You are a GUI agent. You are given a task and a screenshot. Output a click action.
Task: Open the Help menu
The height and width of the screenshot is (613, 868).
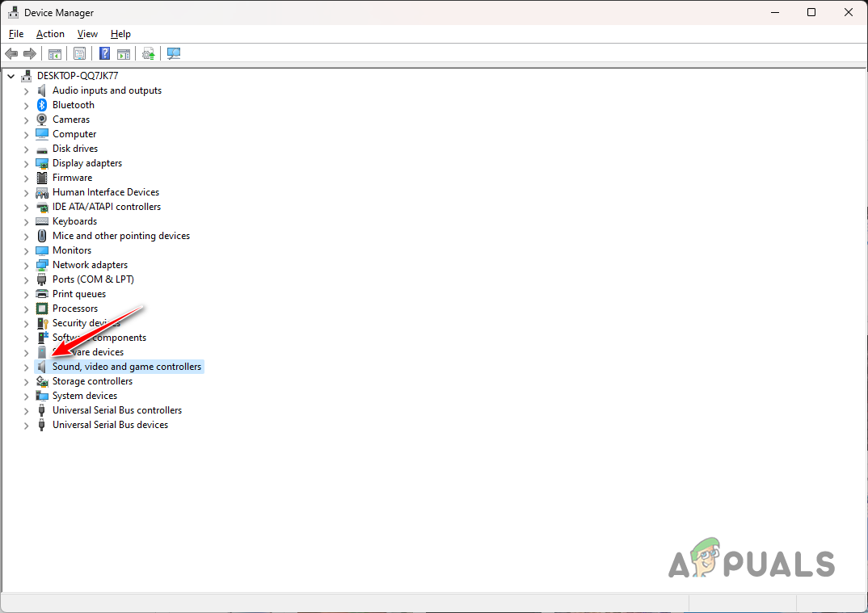pyautogui.click(x=120, y=34)
